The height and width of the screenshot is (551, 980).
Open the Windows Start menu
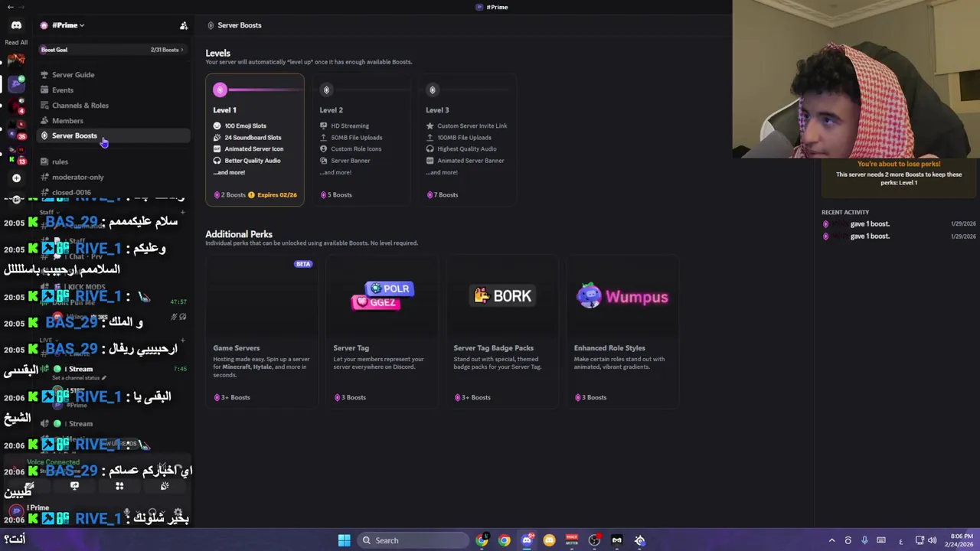click(x=345, y=540)
